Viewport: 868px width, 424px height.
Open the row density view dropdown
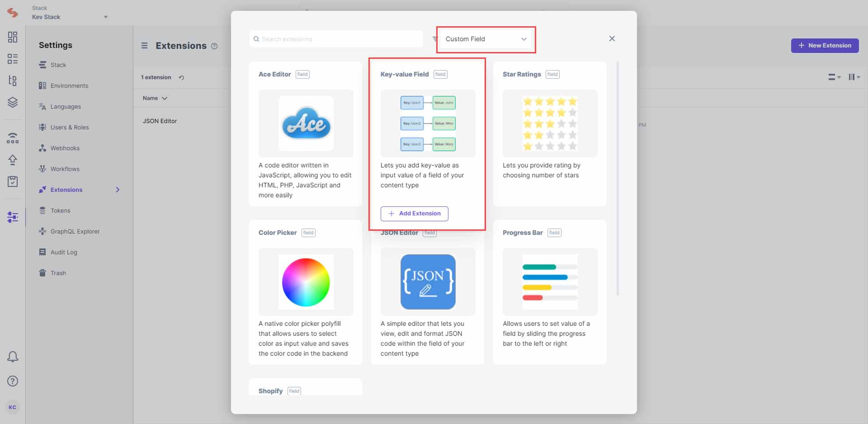[x=834, y=77]
